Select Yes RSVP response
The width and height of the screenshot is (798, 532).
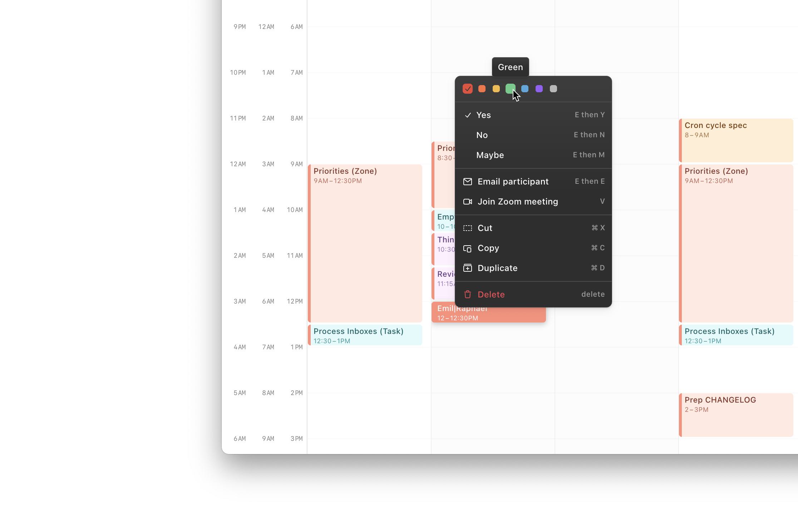pyautogui.click(x=483, y=115)
